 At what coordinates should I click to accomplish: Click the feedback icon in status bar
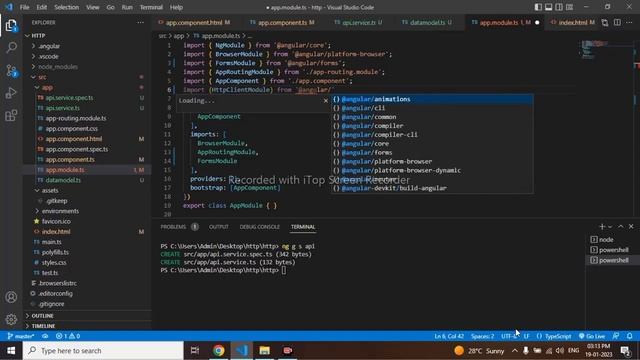[x=616, y=336]
